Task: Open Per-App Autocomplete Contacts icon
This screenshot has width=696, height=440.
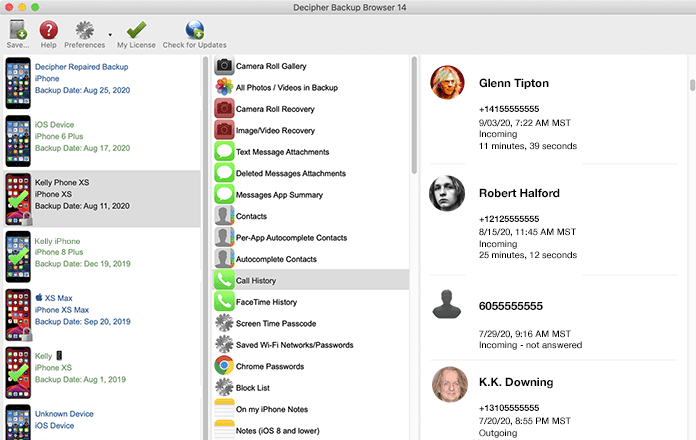Action: [x=224, y=238]
